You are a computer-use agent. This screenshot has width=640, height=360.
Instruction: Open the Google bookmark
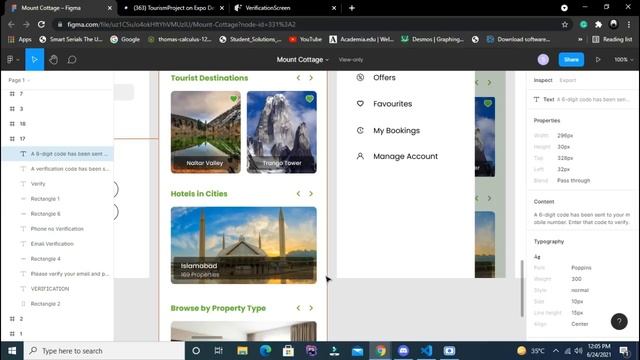[125, 39]
